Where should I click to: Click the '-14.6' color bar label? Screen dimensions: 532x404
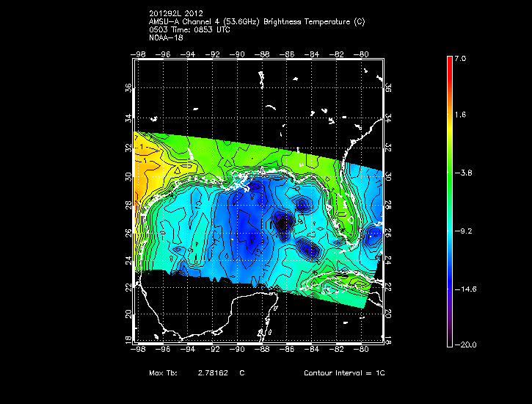click(x=465, y=289)
